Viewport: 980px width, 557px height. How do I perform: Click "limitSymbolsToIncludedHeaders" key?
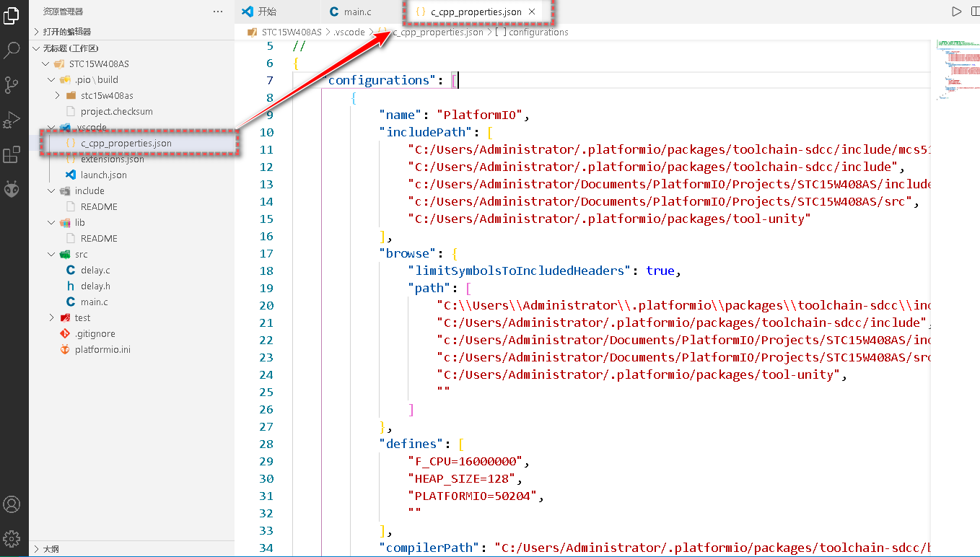click(520, 271)
